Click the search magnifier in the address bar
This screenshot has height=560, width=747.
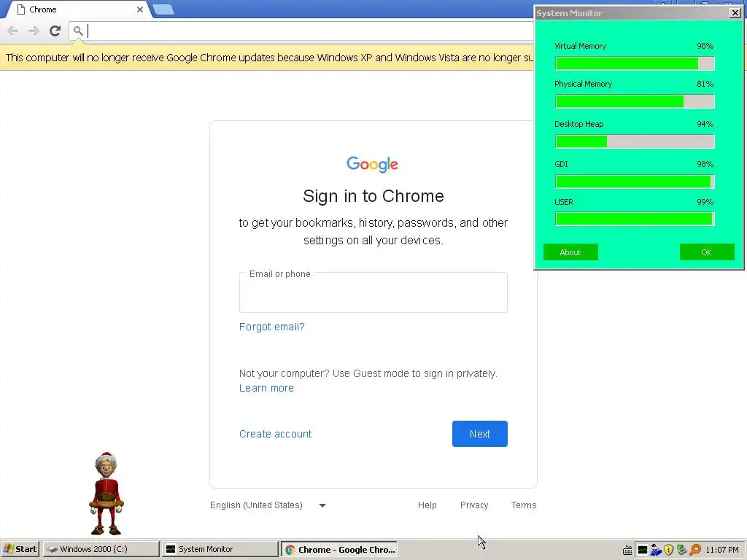click(78, 31)
